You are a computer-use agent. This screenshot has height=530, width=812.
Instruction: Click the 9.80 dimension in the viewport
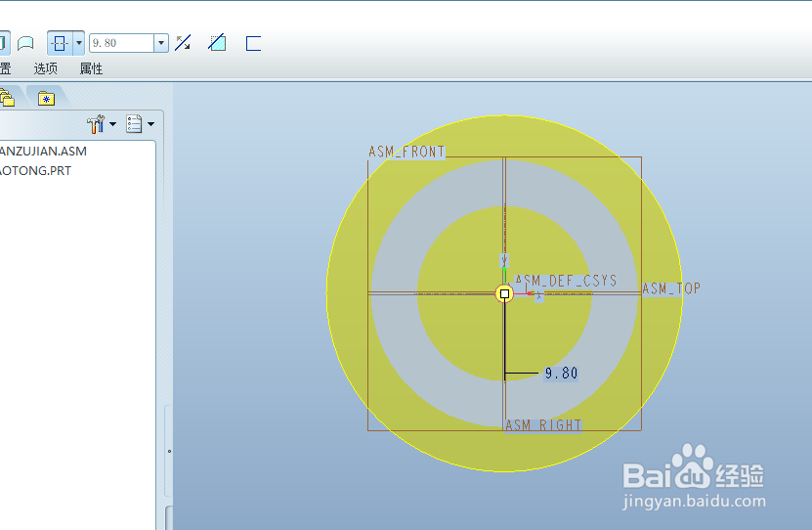click(561, 373)
